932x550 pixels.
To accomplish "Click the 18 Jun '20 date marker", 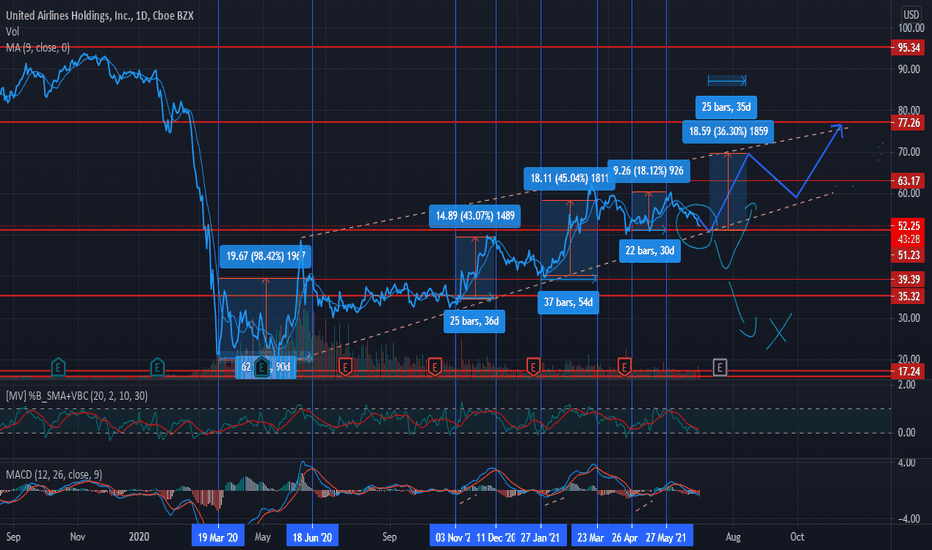I will coord(312,537).
